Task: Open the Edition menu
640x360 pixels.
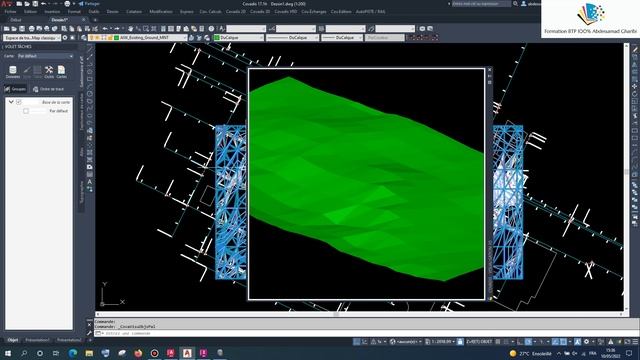Action: pyautogui.click(x=30, y=12)
